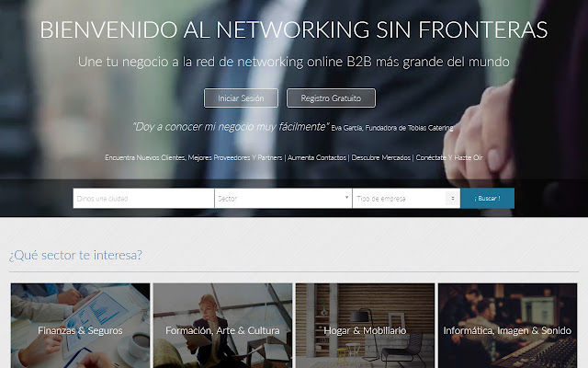
Task: Open the Informática, Imagen & Sonido tile
Action: tap(507, 326)
